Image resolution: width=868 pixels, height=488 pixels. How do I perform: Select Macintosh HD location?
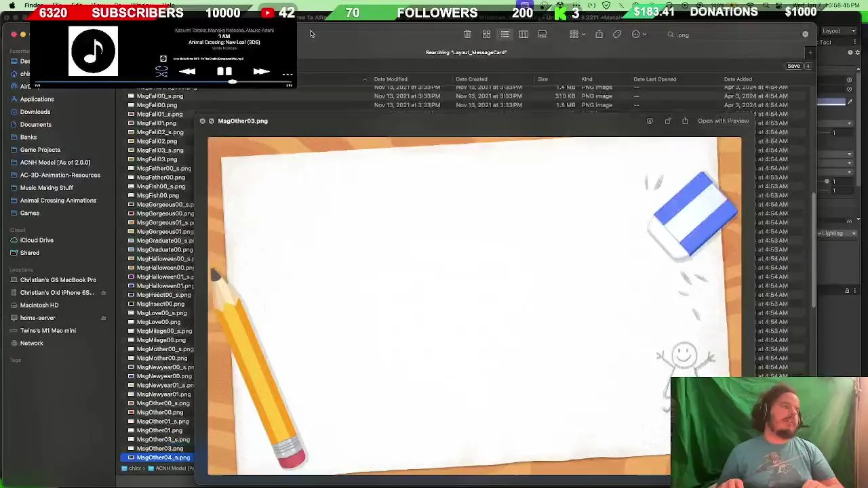[39, 306]
